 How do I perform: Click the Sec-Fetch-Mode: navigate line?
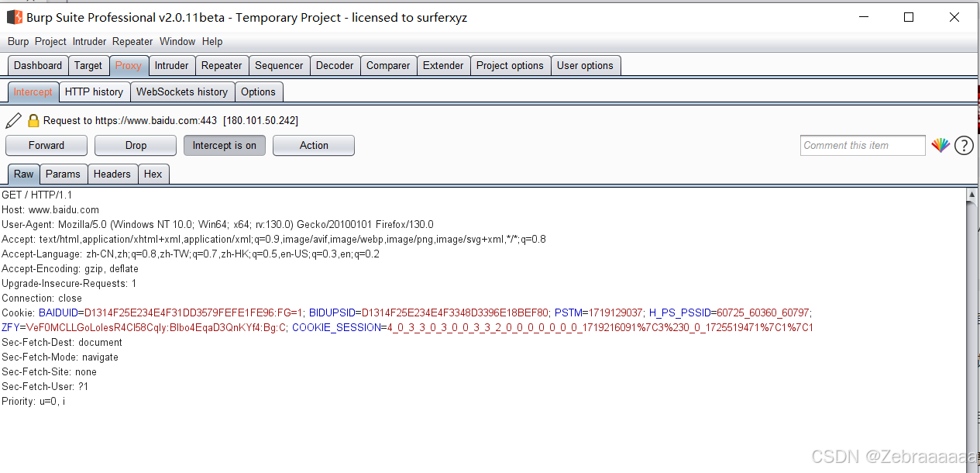(60, 357)
